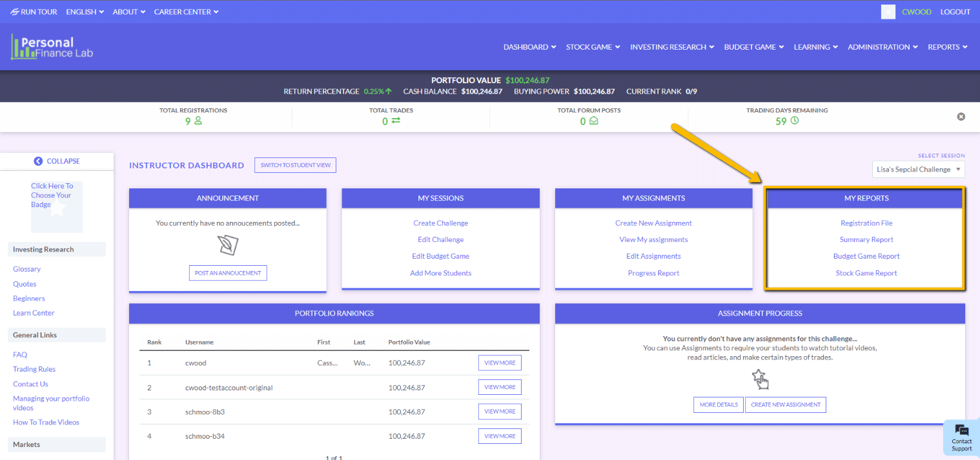Click Click Here To Choose Your Badge

[52, 195]
